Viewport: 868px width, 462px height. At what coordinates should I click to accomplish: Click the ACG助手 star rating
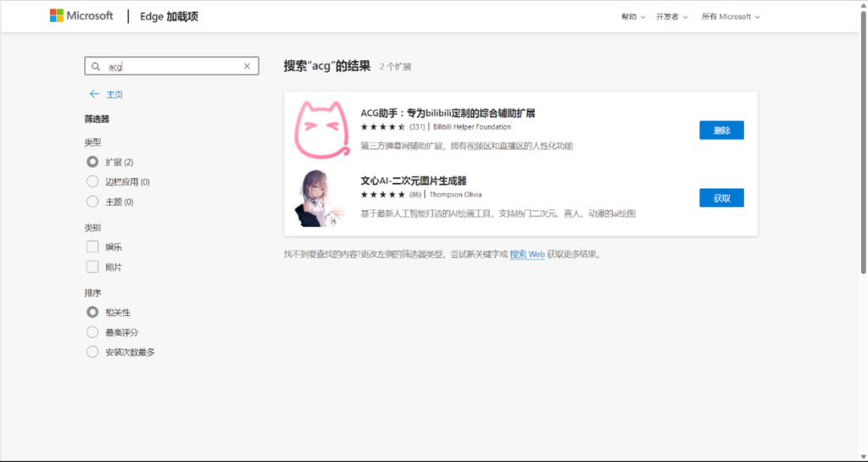383,126
